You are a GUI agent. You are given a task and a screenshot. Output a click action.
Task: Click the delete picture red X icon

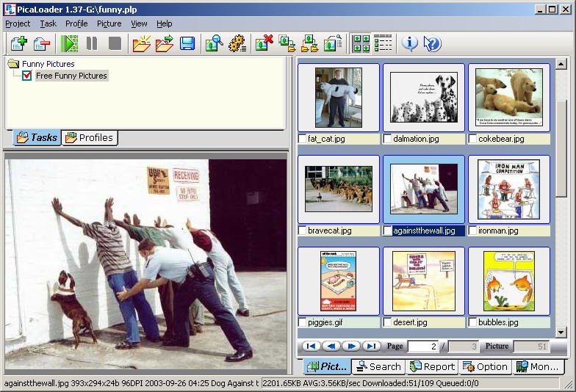[x=264, y=43]
